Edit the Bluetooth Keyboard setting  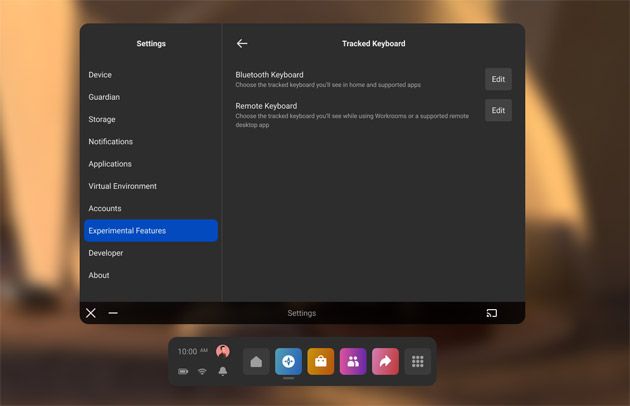click(498, 79)
